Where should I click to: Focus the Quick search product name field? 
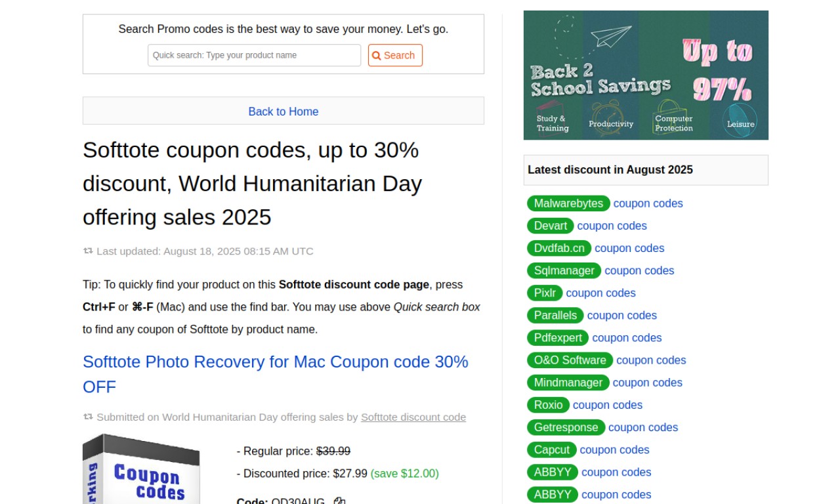pos(255,55)
